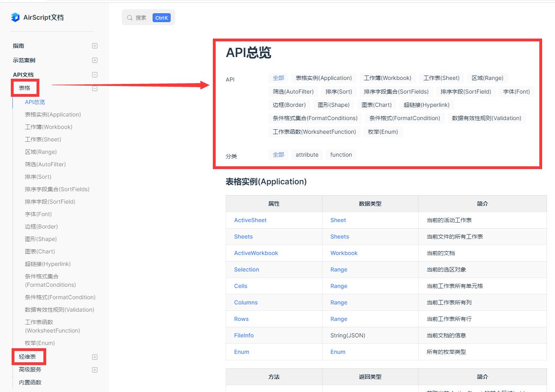
Task: Open 边框(Border) sidebar entry
Action: click(41, 227)
